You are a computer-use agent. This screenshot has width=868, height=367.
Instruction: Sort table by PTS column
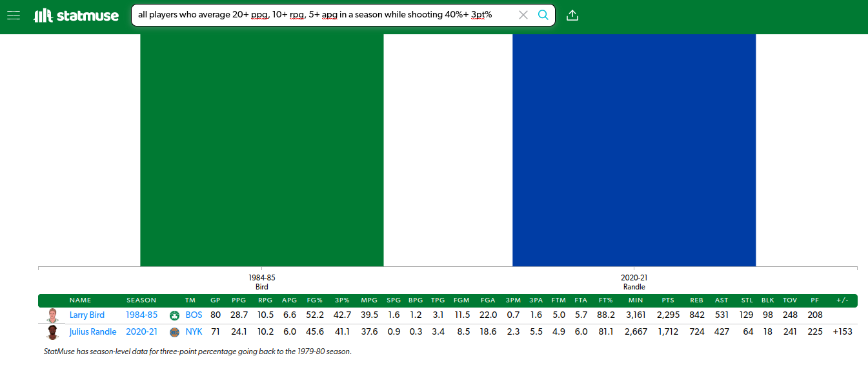tap(668, 300)
